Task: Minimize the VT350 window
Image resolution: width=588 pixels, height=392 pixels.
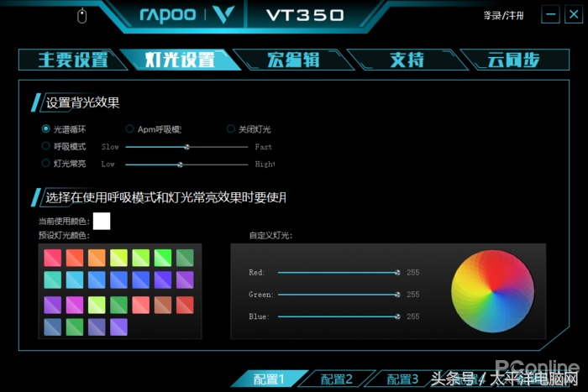Action: [x=550, y=15]
